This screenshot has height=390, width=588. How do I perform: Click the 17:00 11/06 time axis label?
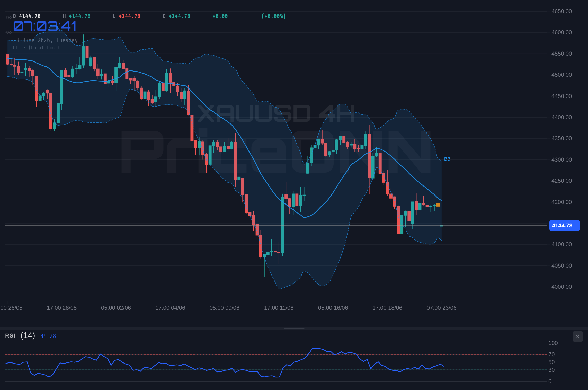point(279,308)
